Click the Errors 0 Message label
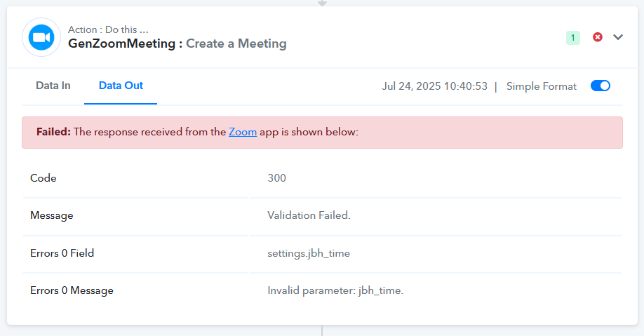 click(x=72, y=290)
